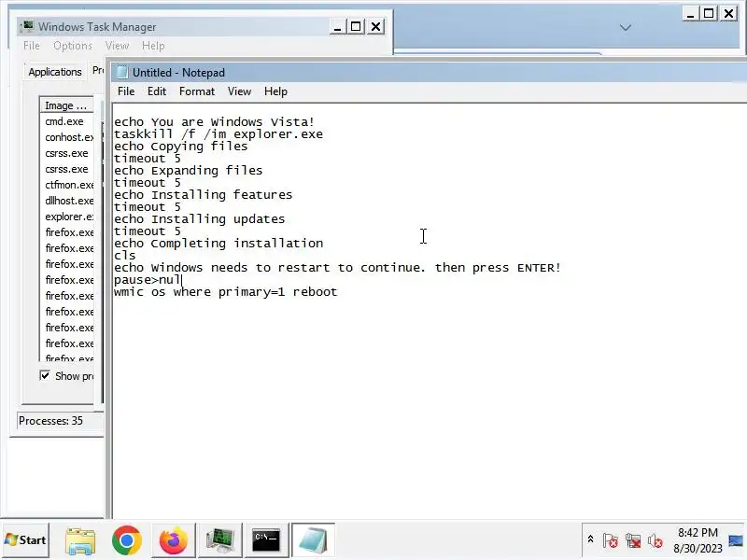Select cmd.exe in the process list
747x560 pixels.
coord(66,121)
